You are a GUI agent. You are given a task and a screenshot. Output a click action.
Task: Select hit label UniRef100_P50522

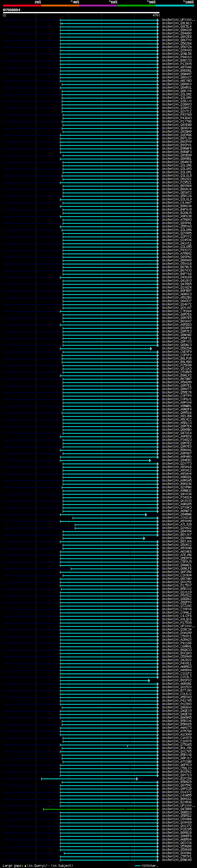[176, 596]
